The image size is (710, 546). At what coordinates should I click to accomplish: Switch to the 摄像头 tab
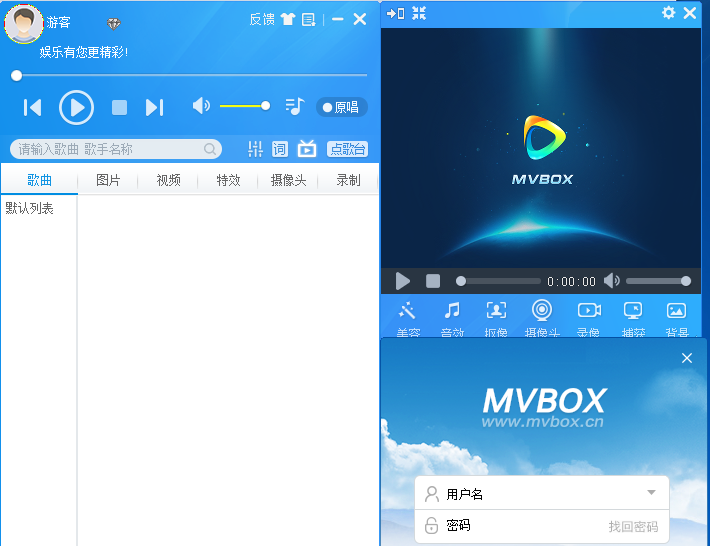288,180
